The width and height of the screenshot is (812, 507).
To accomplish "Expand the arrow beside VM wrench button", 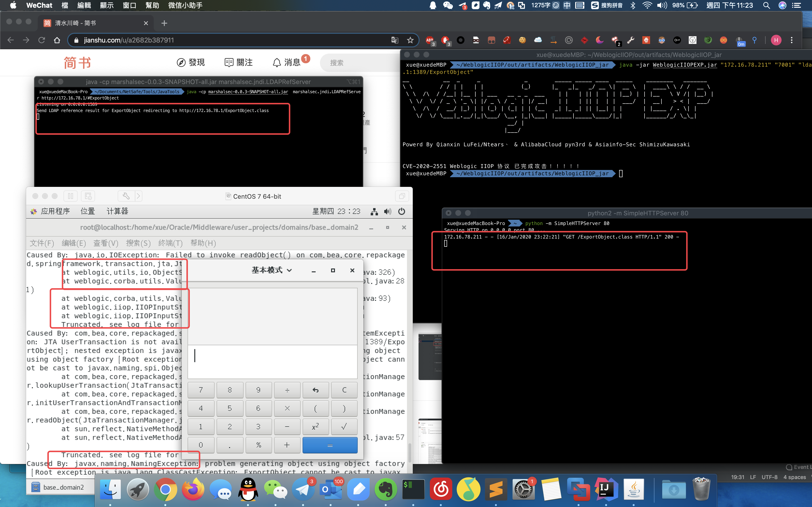I will (138, 196).
